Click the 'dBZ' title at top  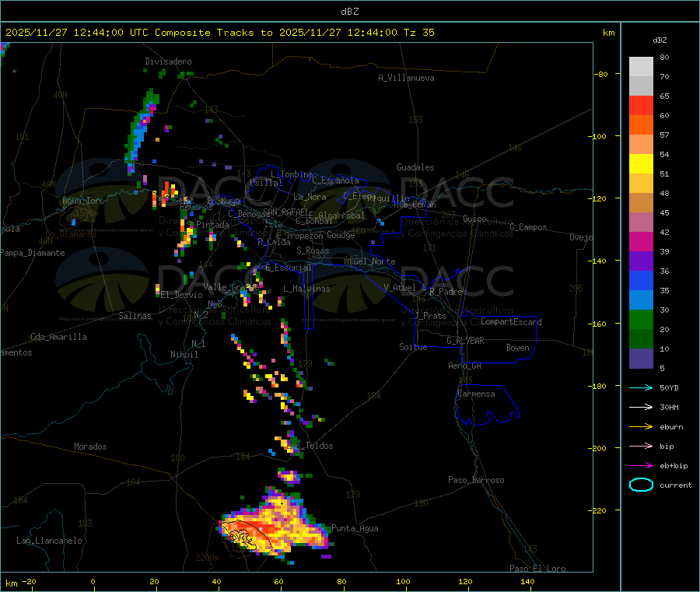(349, 11)
